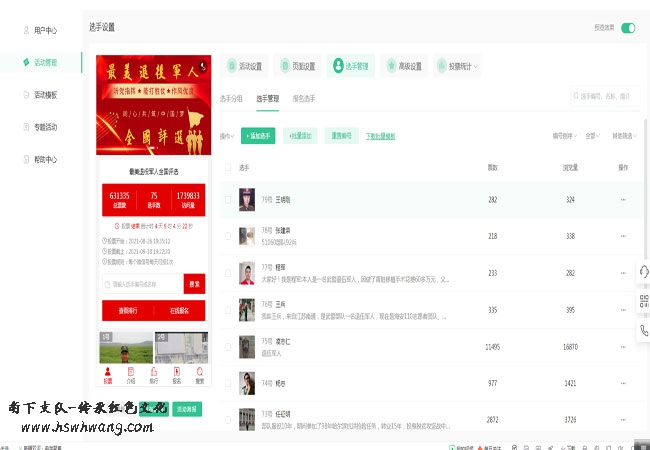Click the red 搜索 button in phone preview
The image size is (650, 450).
(x=194, y=284)
